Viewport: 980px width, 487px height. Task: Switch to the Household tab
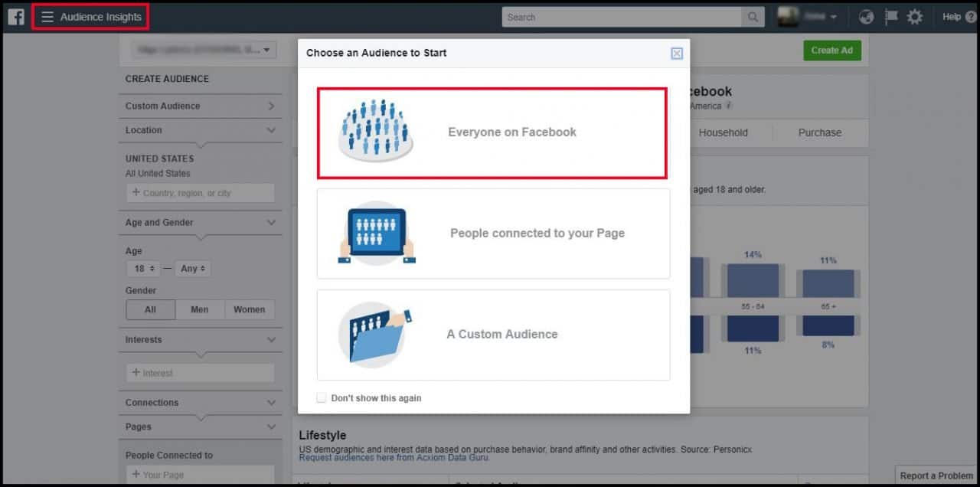(723, 132)
